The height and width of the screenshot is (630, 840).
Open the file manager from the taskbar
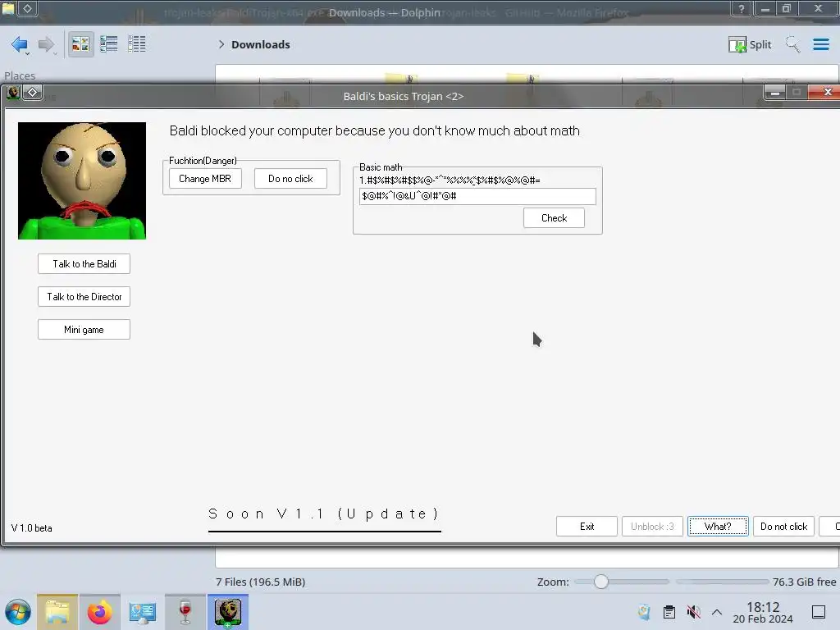57,612
